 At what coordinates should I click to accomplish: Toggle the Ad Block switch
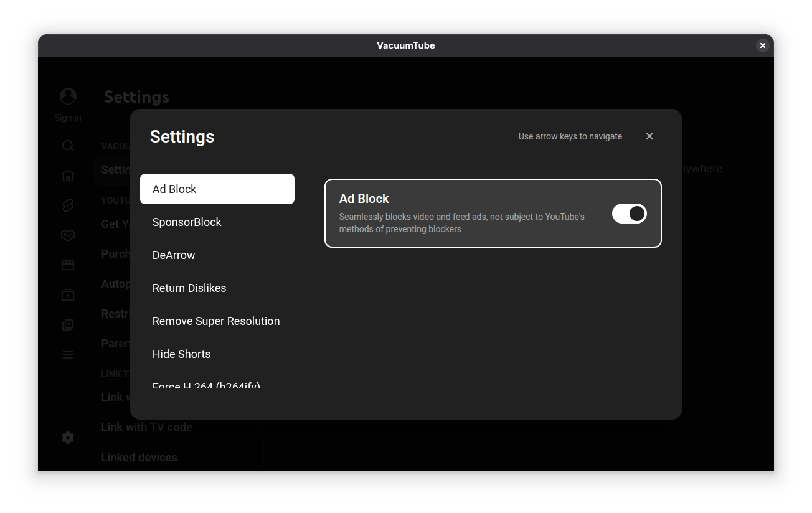629,214
